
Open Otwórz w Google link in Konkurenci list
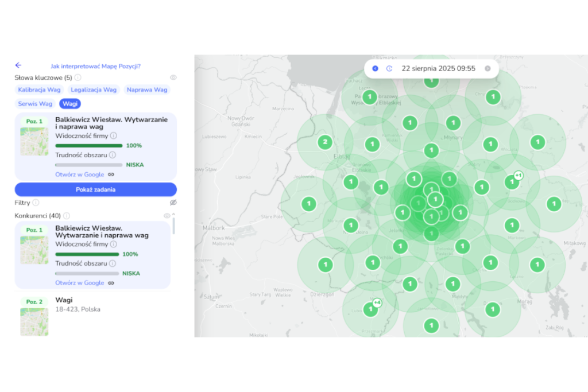click(x=79, y=284)
